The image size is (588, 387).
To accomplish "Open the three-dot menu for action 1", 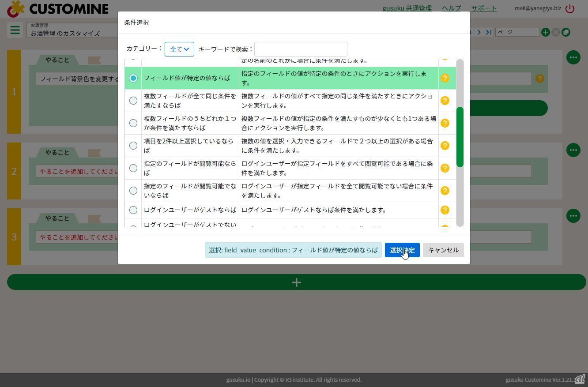I will tap(573, 57).
